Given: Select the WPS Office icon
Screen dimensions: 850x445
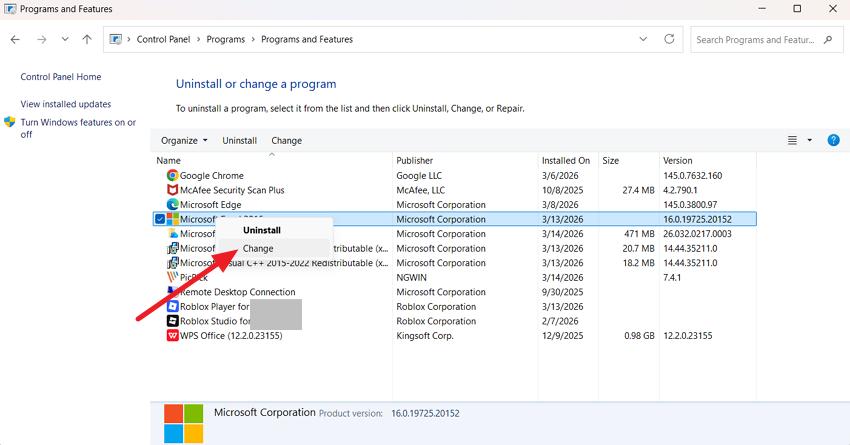Looking at the screenshot, I should coord(172,336).
